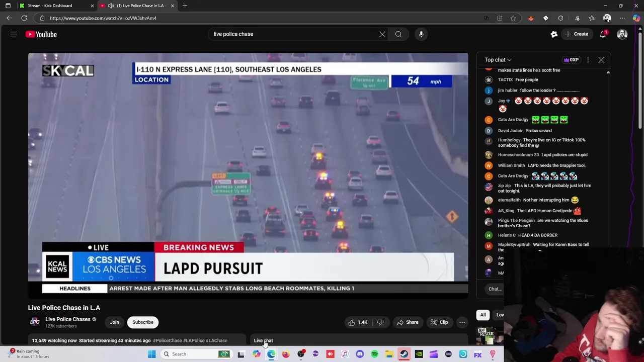Open Spotify from the taskbar
The width and height of the screenshot is (644, 362).
[374, 354]
